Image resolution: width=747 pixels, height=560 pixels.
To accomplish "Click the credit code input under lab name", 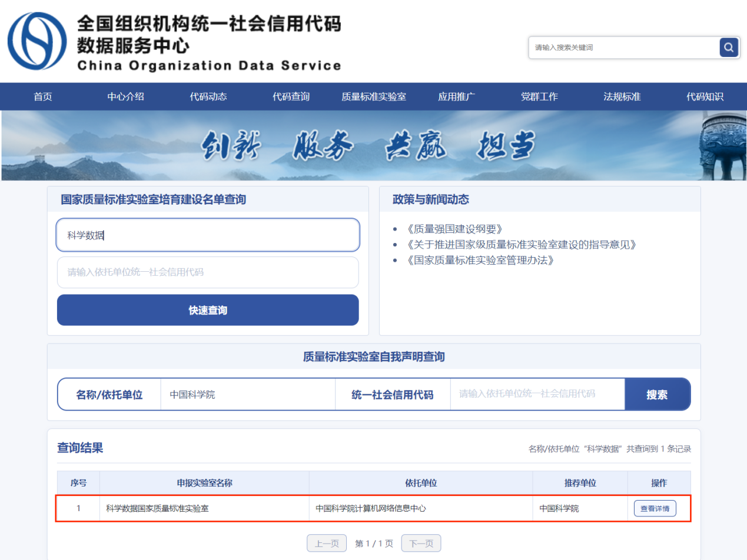I will click(x=208, y=272).
